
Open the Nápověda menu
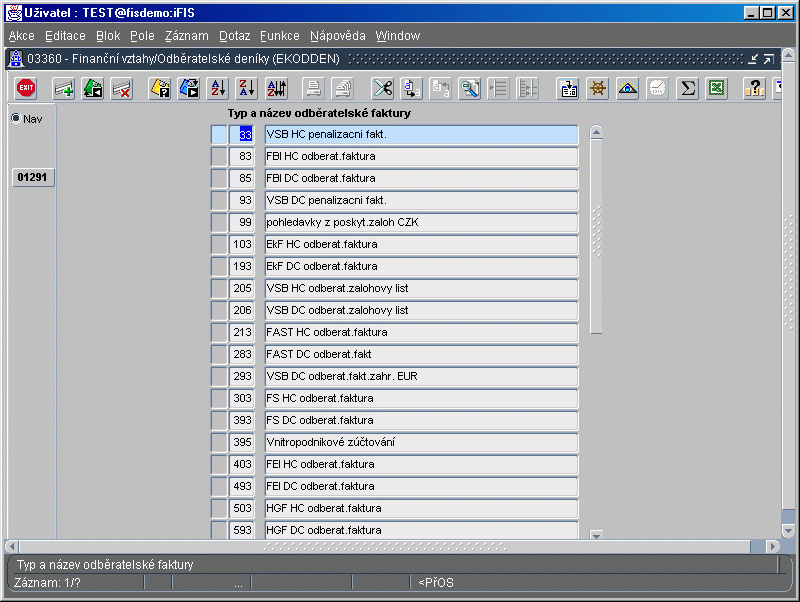337,36
